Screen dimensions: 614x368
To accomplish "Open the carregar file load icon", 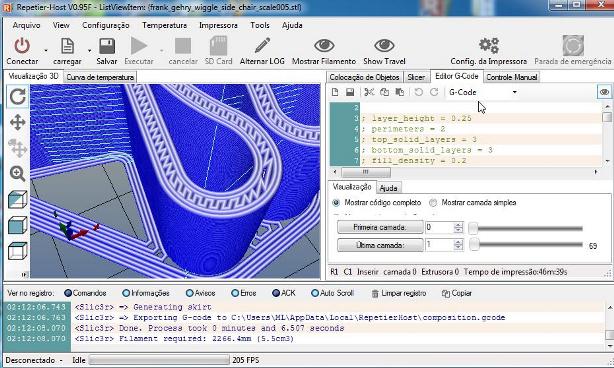I will pyautogui.click(x=67, y=46).
